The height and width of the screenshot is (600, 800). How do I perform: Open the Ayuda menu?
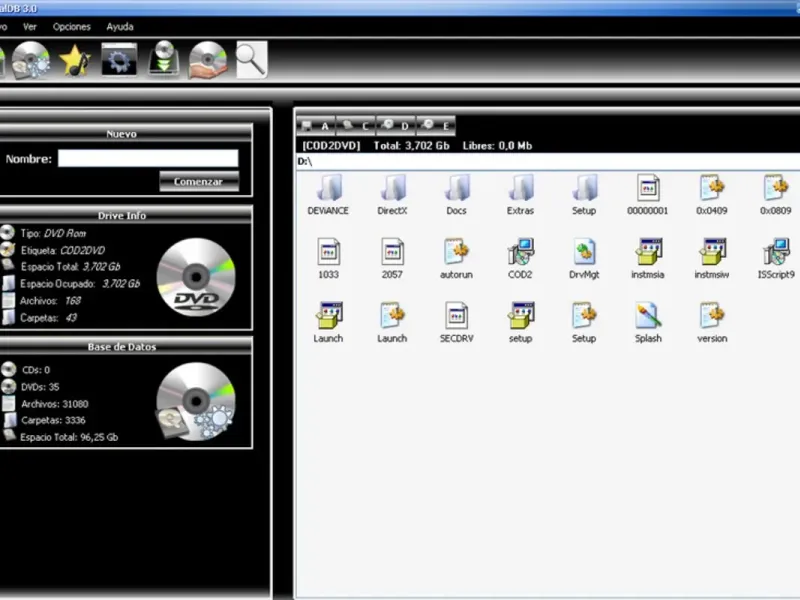(x=120, y=27)
